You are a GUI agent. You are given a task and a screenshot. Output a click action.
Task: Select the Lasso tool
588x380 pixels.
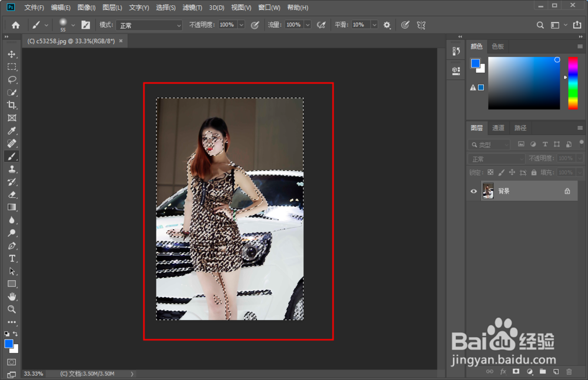(12, 79)
